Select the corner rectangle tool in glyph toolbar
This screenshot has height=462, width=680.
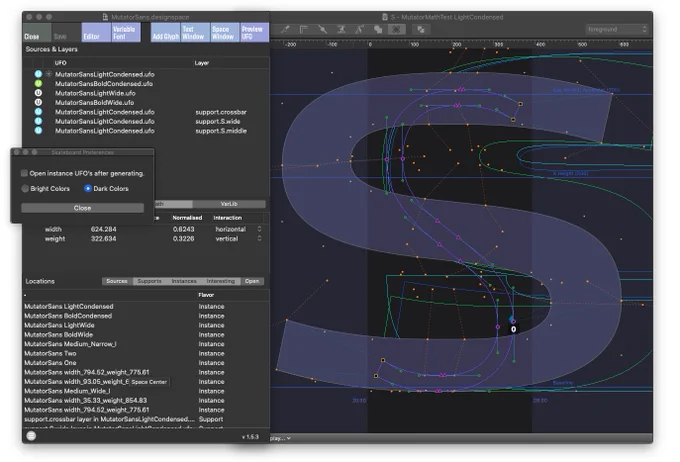[304, 29]
